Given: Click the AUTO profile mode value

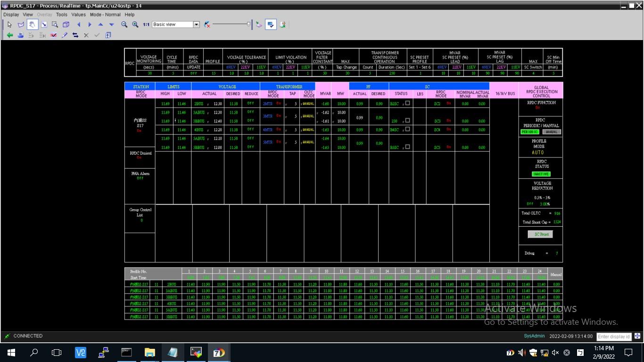Looking at the screenshot, I should pyautogui.click(x=538, y=153).
